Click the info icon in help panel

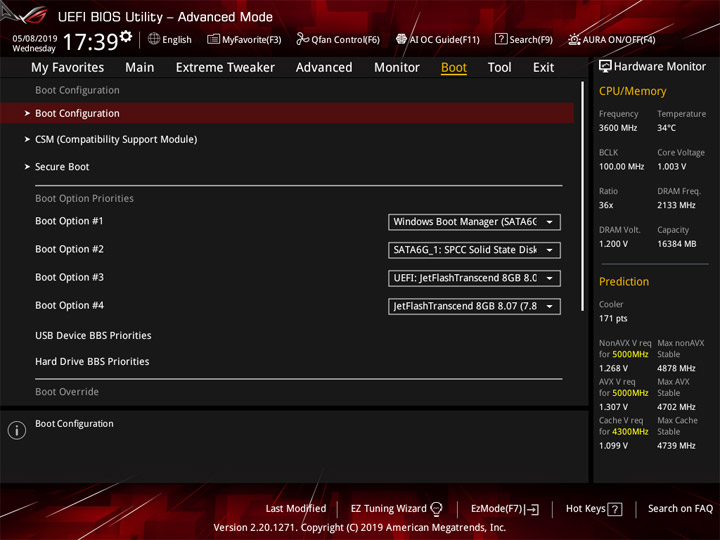(x=17, y=430)
